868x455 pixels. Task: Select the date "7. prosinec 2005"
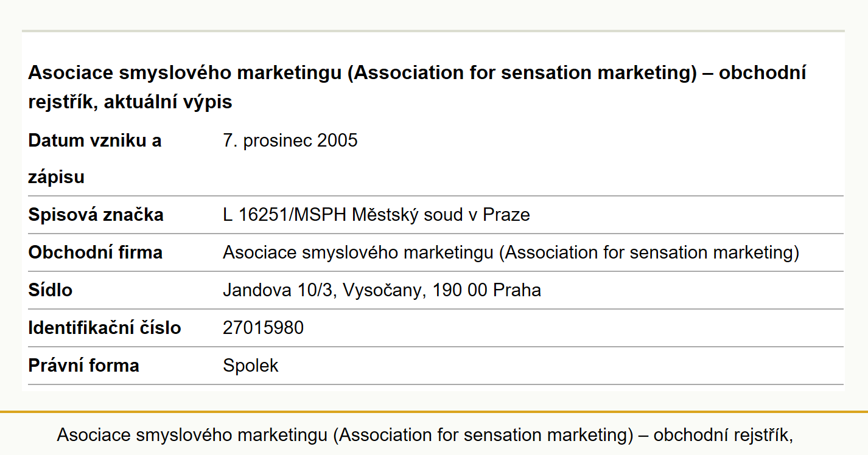[290, 141]
